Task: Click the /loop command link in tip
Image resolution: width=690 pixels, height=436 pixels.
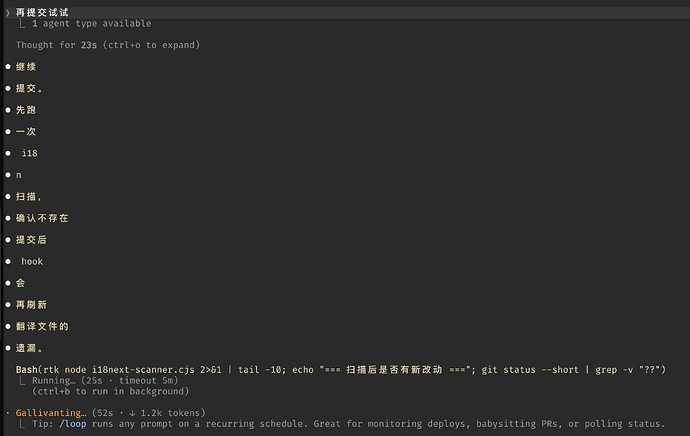Action: point(73,424)
